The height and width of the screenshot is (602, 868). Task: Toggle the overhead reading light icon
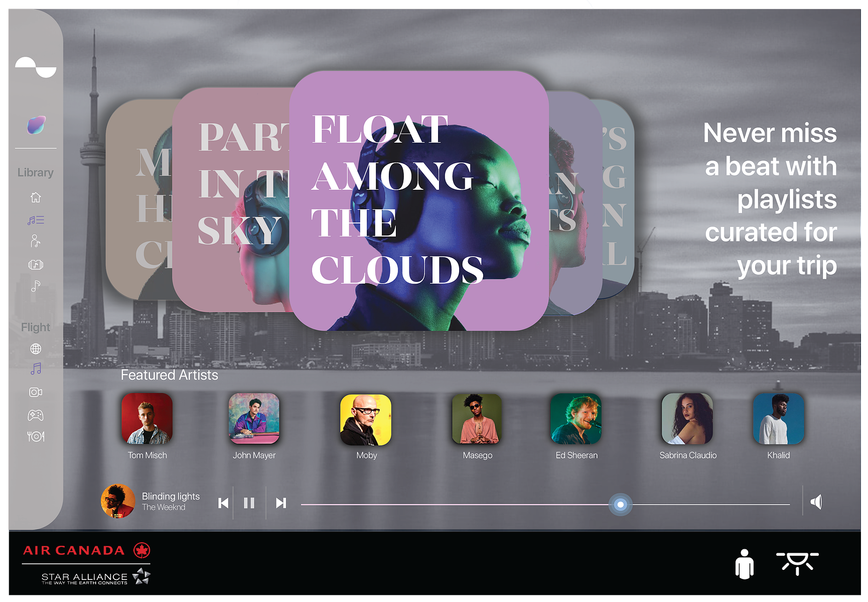tap(797, 563)
